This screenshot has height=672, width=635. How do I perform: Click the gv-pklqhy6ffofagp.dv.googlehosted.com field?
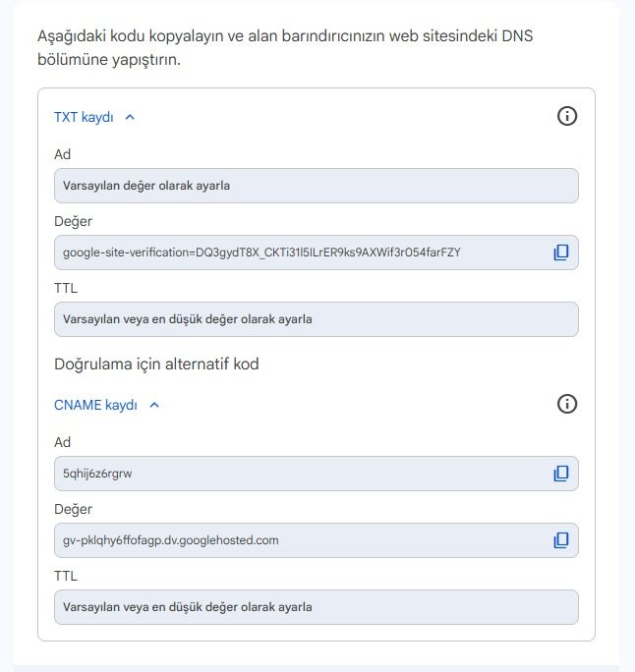[316, 540]
